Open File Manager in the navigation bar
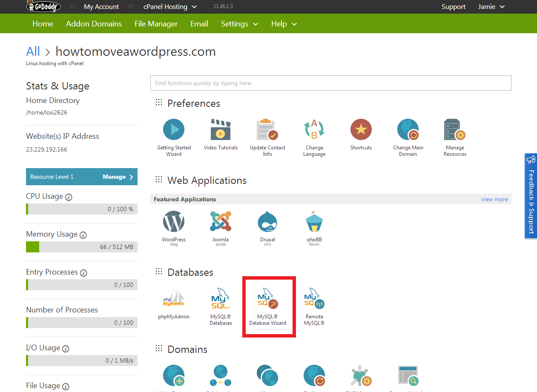Image resolution: width=537 pixels, height=392 pixels. tap(156, 24)
